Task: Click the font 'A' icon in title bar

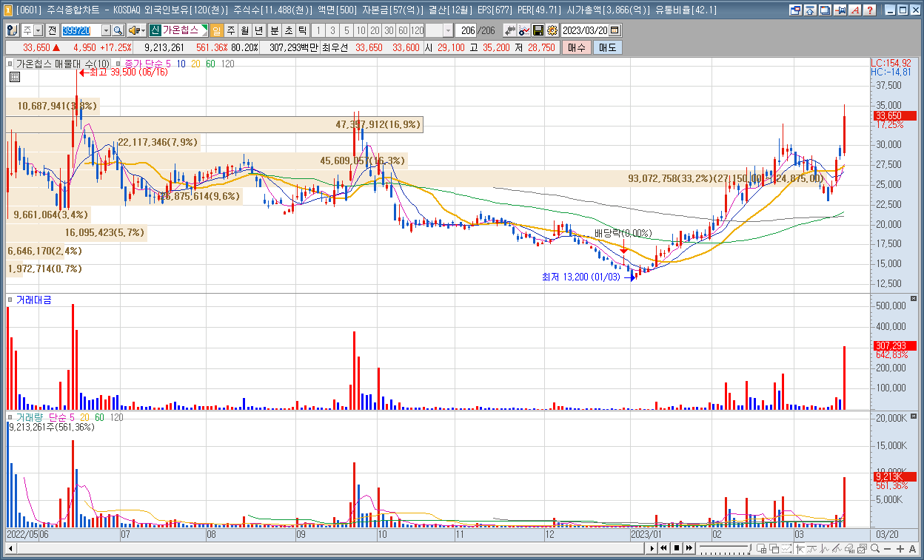Action: coord(854,10)
